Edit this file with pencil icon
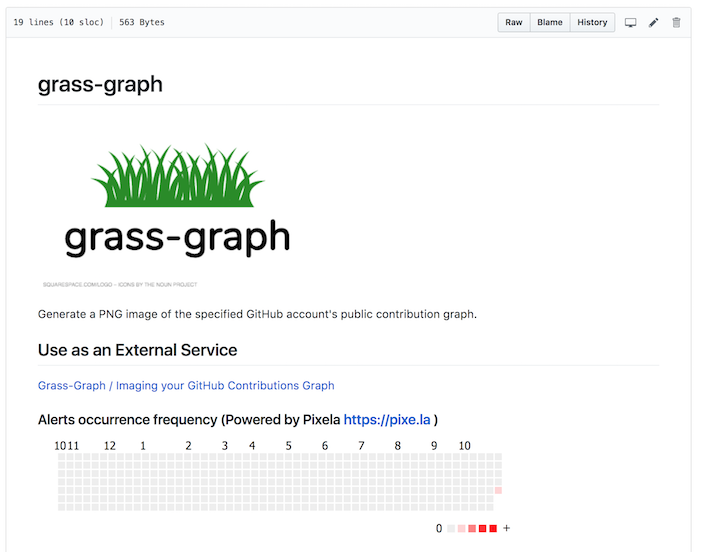The width and height of the screenshot is (702, 552). coord(654,22)
